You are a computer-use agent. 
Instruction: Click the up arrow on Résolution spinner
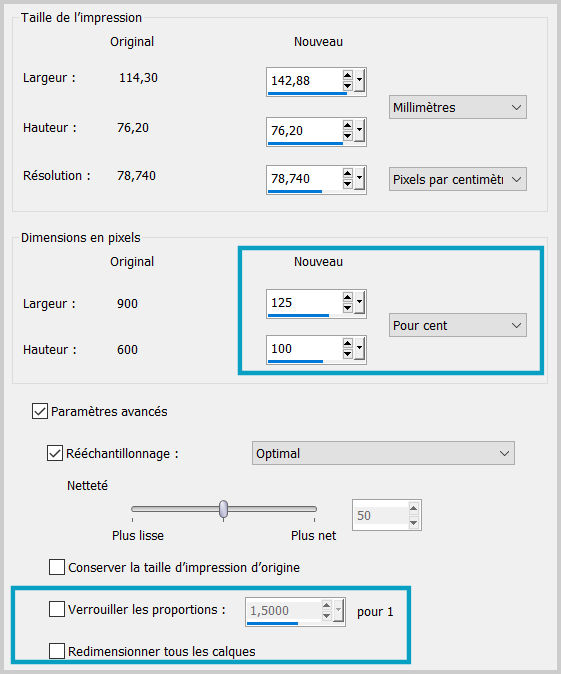tap(347, 174)
